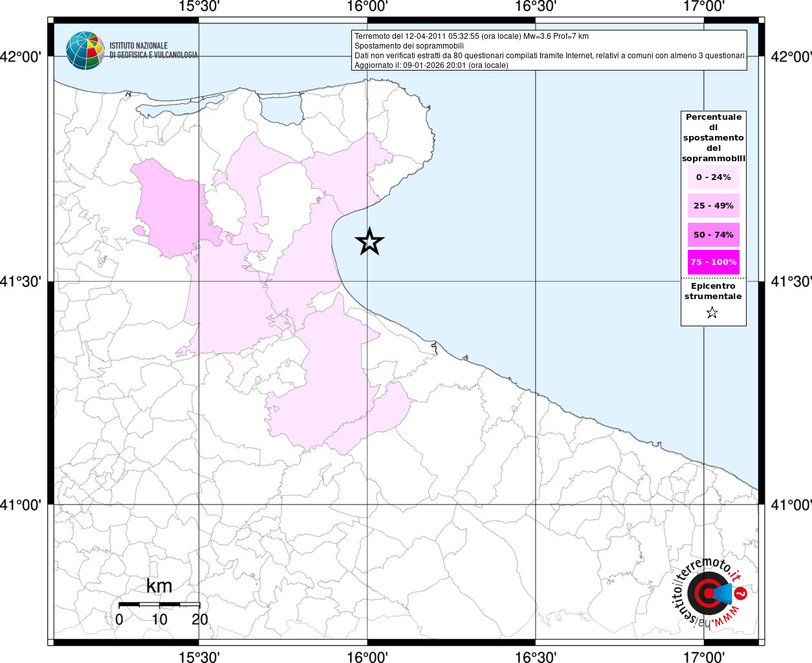
Task: Select the 0 - 24% legend swatch
Action: [713, 177]
